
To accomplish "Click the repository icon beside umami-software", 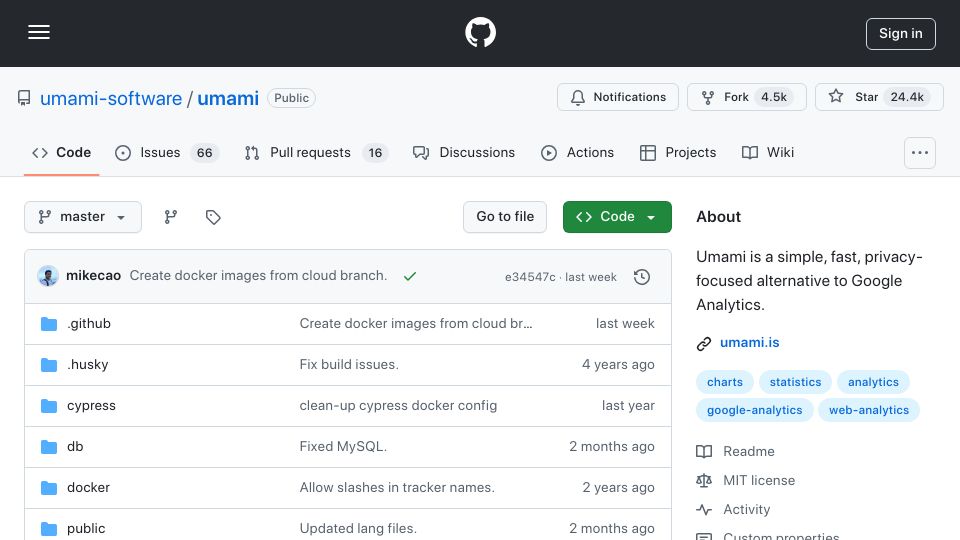I will (x=24, y=98).
